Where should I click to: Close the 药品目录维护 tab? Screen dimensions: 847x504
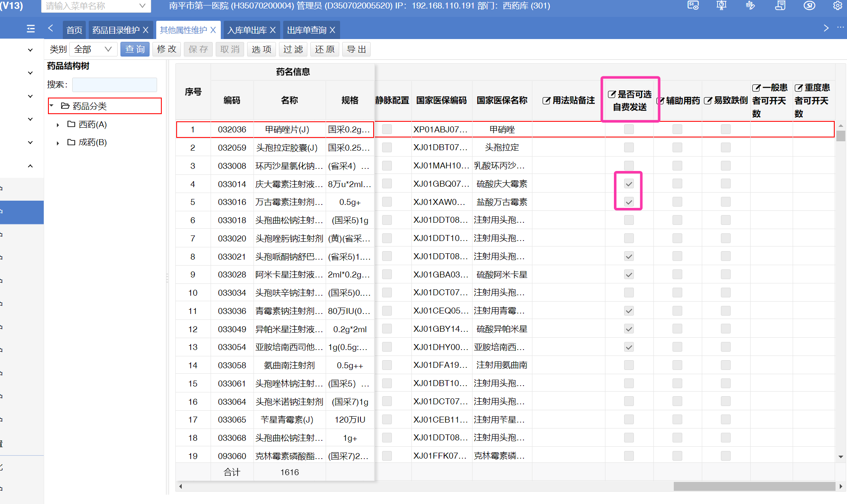tap(146, 30)
